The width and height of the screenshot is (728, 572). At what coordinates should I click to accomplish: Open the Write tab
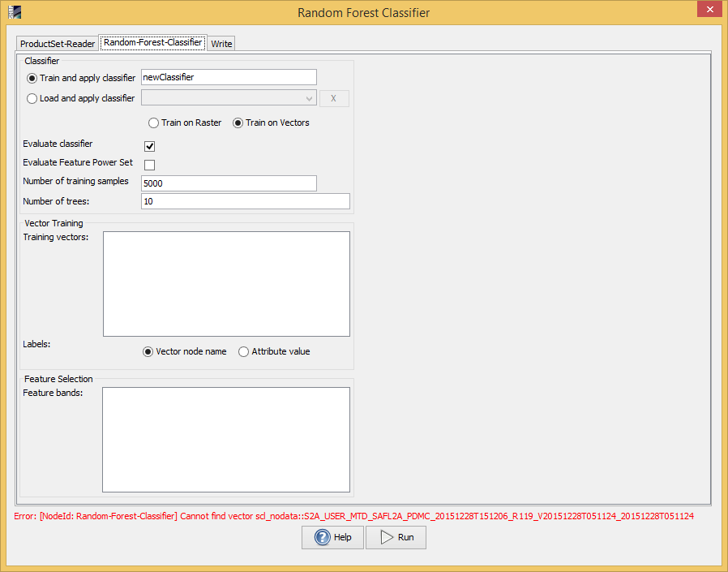[x=221, y=44]
